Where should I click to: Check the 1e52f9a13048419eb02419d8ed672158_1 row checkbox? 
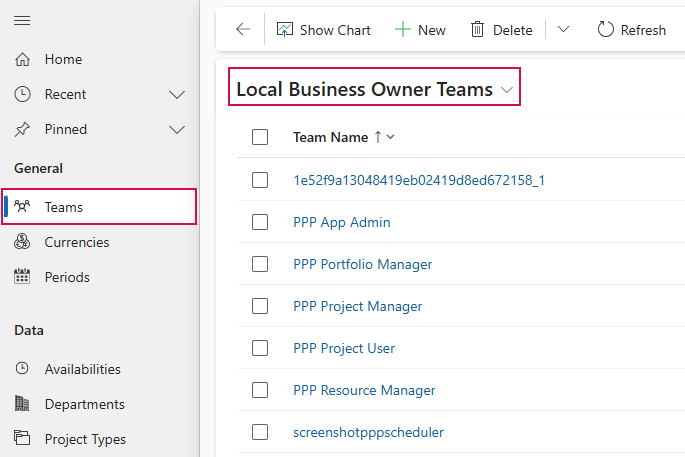point(260,180)
